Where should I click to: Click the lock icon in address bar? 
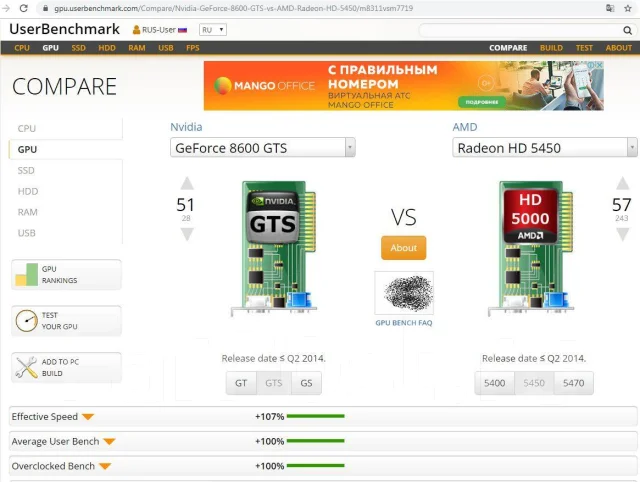coord(46,8)
